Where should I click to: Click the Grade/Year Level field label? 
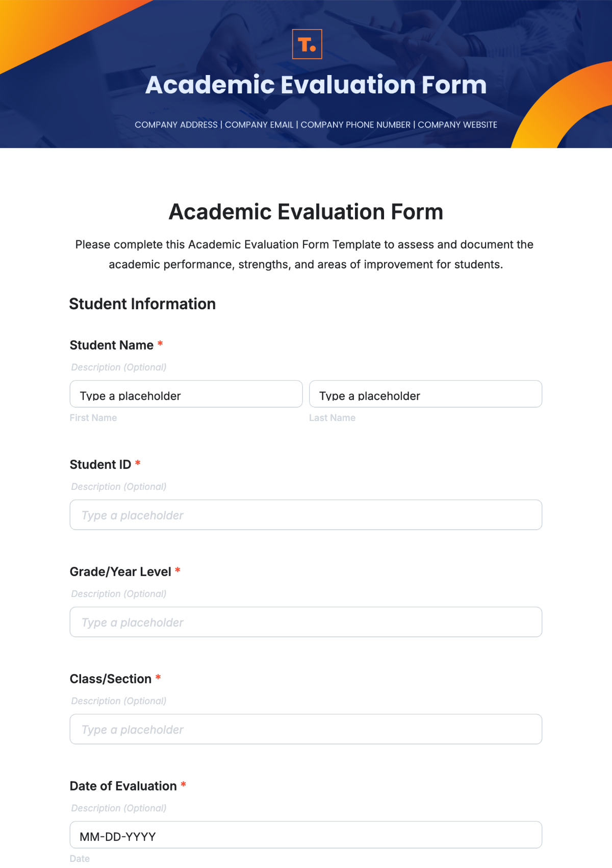[120, 572]
